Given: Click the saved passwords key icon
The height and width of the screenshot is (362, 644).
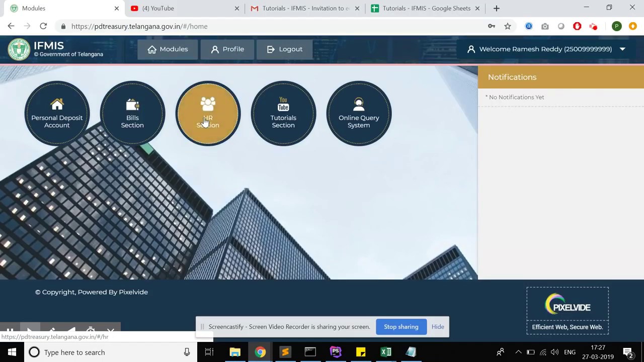Looking at the screenshot, I should pyautogui.click(x=492, y=26).
